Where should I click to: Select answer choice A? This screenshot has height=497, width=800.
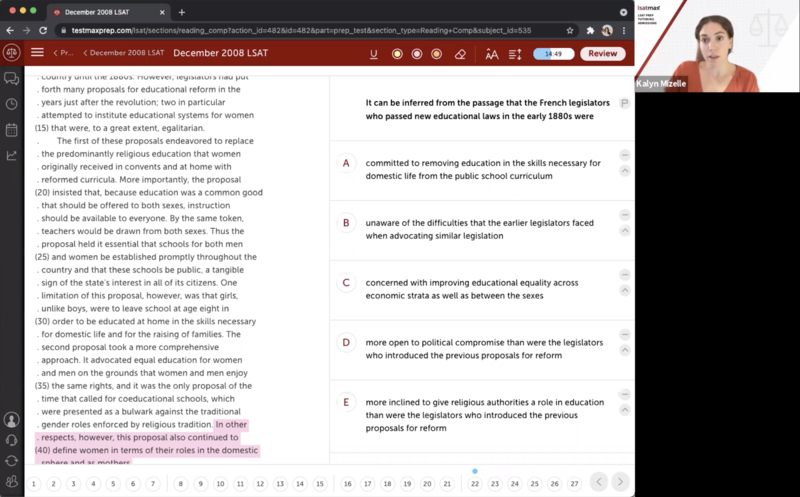click(346, 163)
